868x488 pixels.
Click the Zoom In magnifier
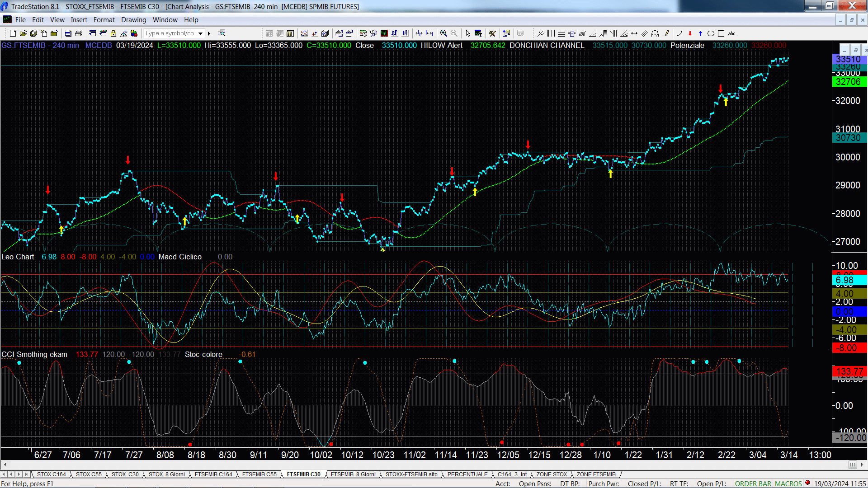443,33
